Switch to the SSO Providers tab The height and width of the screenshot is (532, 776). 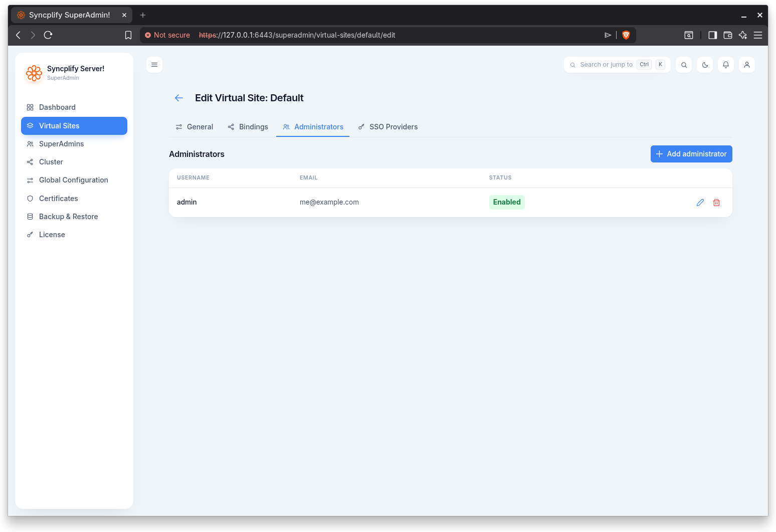[388, 127]
